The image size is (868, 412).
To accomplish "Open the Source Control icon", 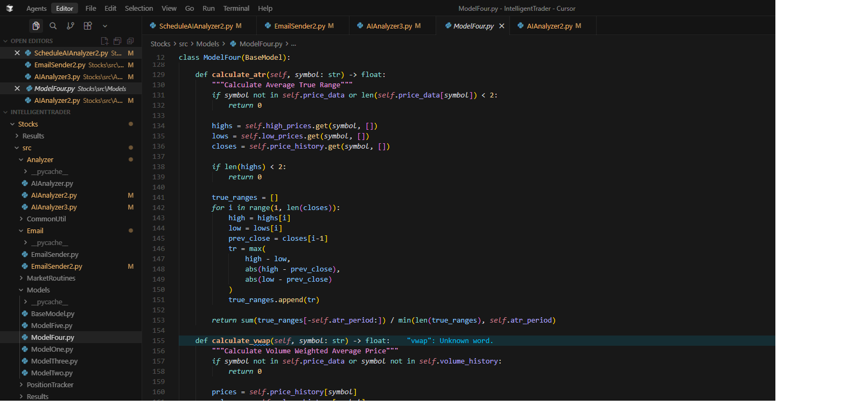I will click(x=71, y=26).
